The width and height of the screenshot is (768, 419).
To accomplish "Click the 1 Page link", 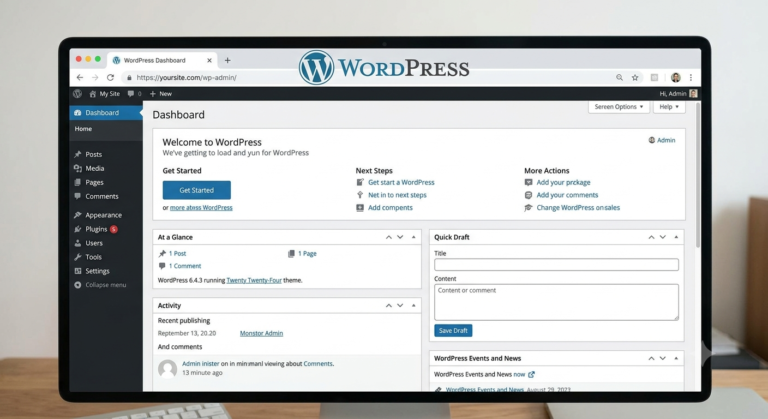I will [307, 254].
